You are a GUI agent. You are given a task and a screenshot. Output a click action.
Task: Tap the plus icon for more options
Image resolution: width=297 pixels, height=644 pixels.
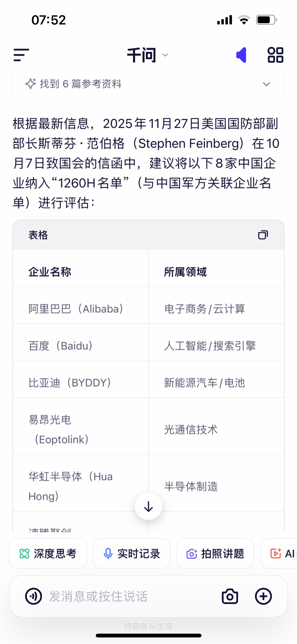pos(263,596)
